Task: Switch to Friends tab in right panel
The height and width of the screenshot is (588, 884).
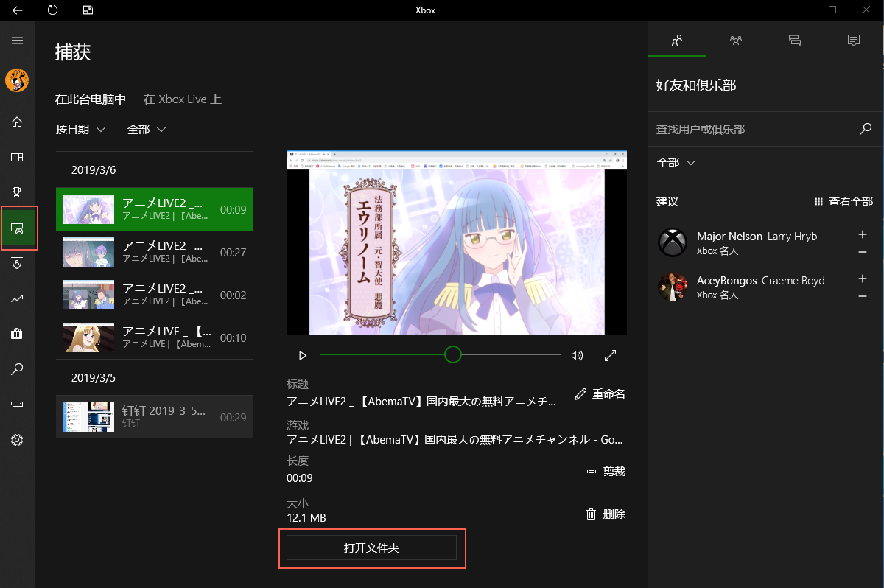Action: (677, 41)
